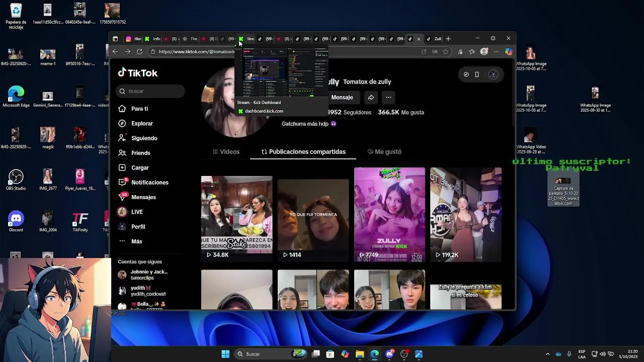Open taskbar volume control

(603, 354)
